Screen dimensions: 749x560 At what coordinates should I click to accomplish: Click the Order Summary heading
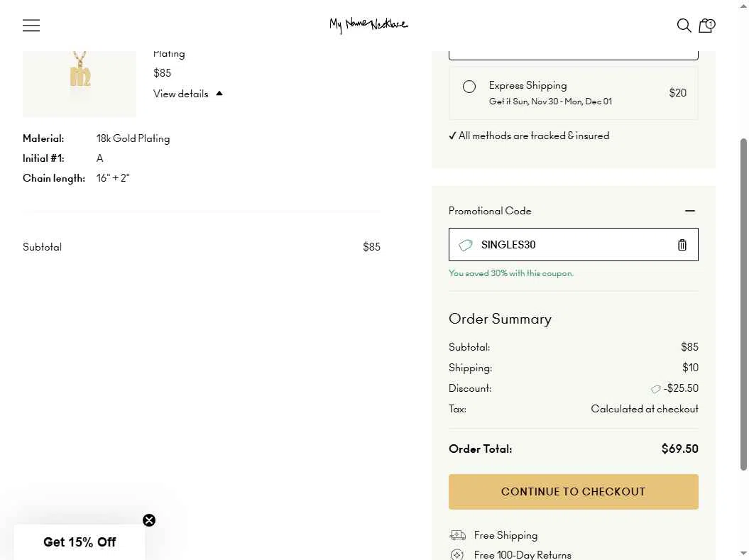pos(500,319)
